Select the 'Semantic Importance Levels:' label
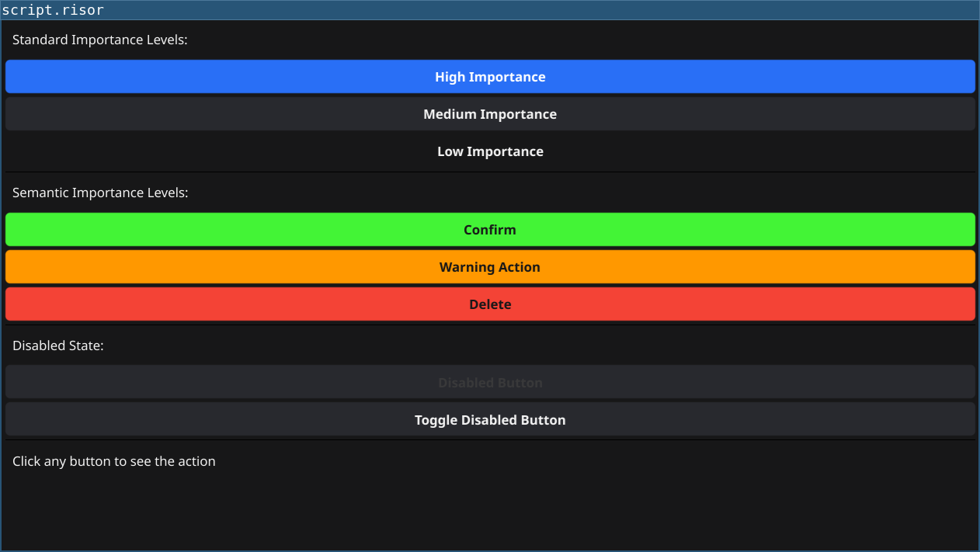The width and height of the screenshot is (980, 552). (x=100, y=193)
